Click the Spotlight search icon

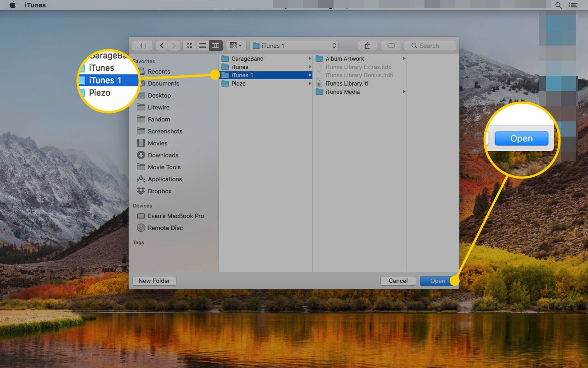pyautogui.click(x=559, y=5)
